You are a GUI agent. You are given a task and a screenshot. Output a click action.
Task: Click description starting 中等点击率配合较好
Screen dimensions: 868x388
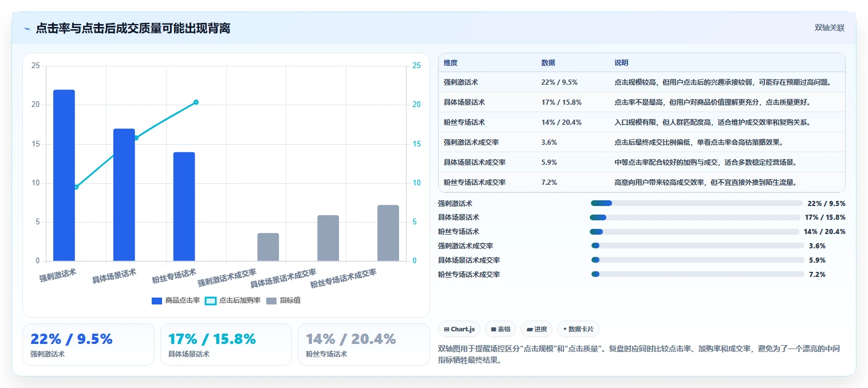coord(705,163)
